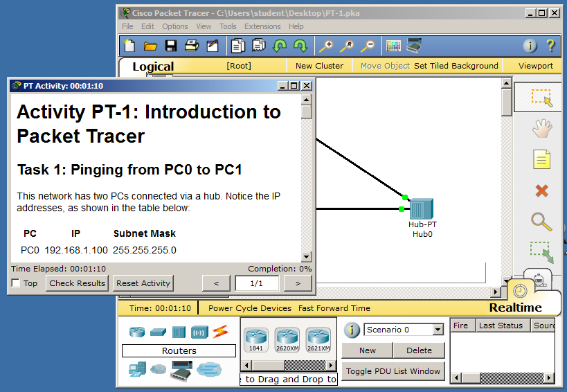Viewport: 567px width, 392px height.
Task: Select the Connections lightning bolt icon
Action: 220,332
